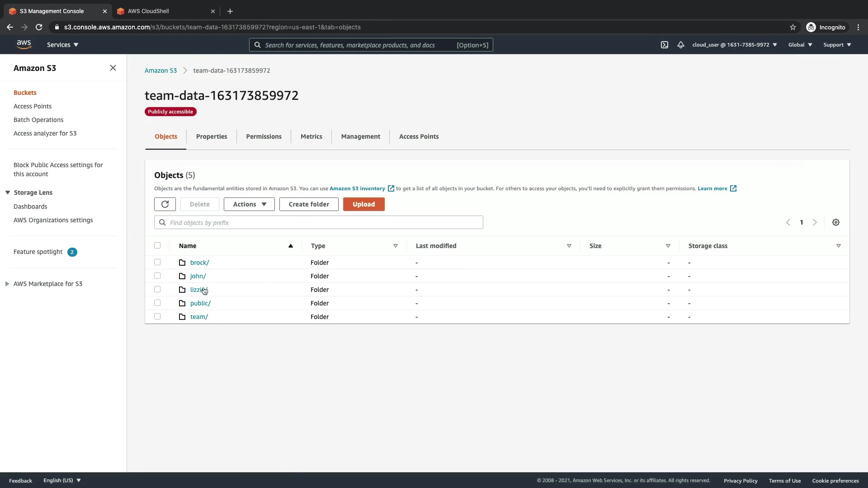Toggle the select-all objects checkbox

pos(157,245)
